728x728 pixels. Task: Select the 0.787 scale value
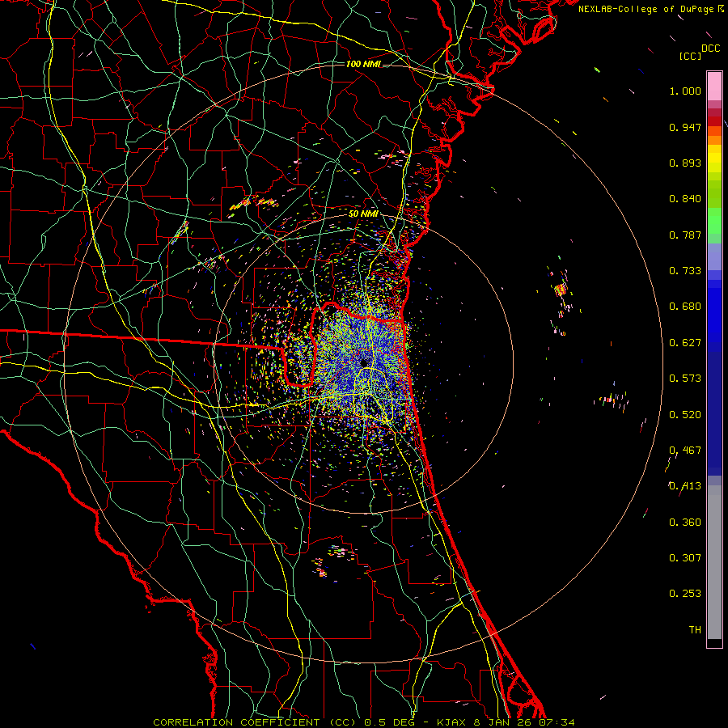pyautogui.click(x=685, y=235)
